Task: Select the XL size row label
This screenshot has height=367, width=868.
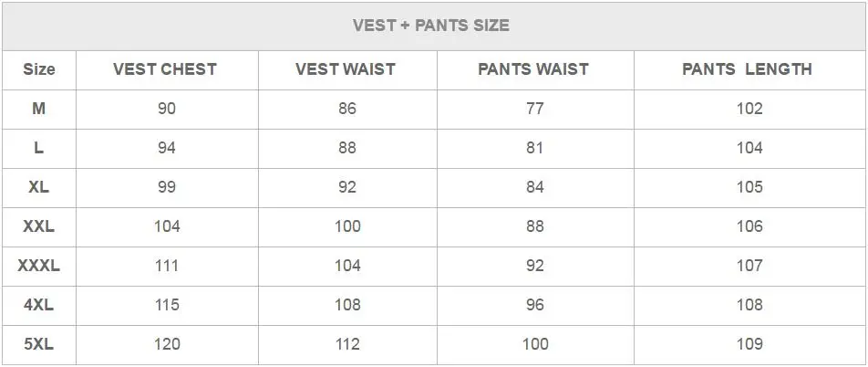Action: 38,187
